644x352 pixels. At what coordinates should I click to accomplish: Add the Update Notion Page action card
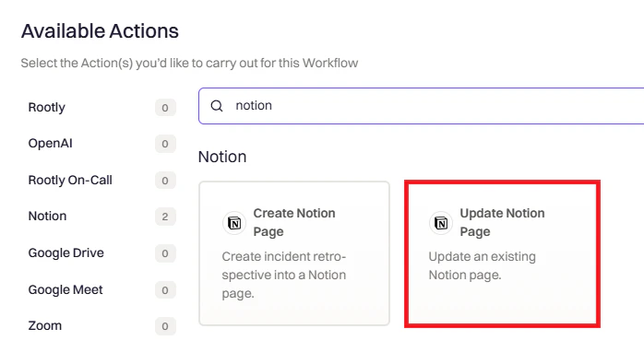(502, 253)
